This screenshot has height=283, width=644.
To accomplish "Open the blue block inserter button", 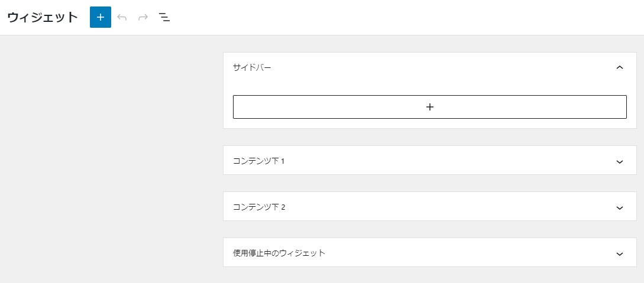I will click(x=100, y=17).
